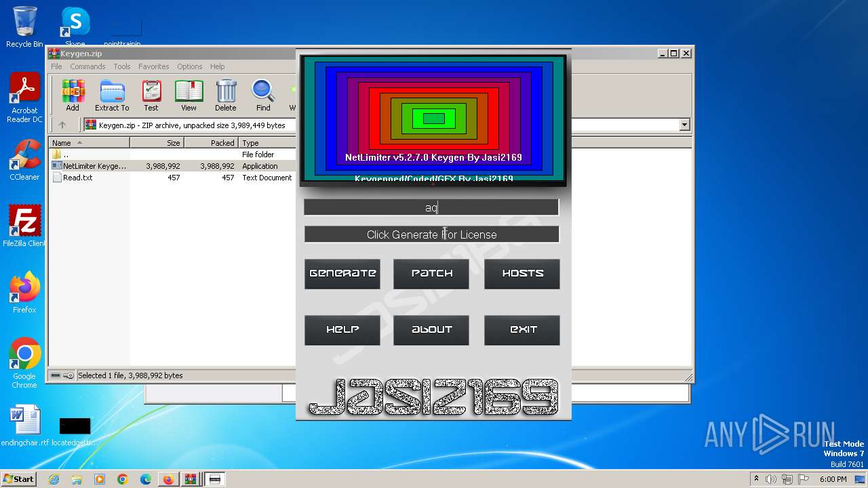The width and height of the screenshot is (868, 488).
Task: Switch to keygen taskbar button
Action: 215,479
